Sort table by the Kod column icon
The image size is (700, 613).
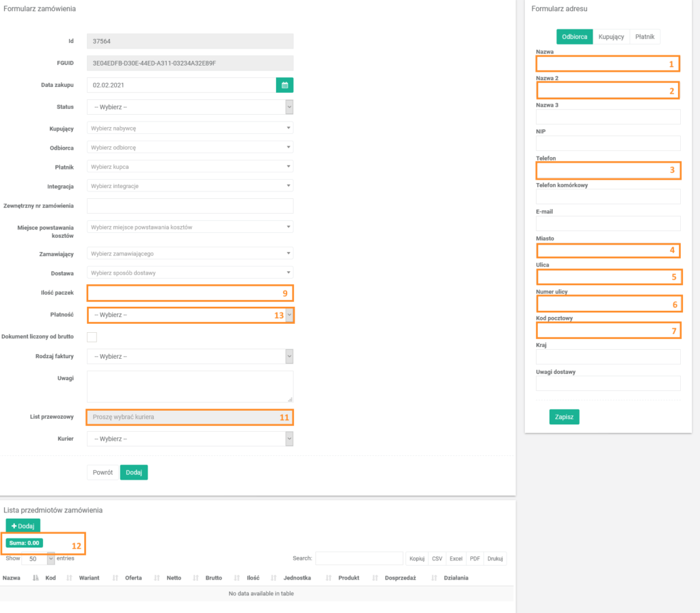click(x=69, y=578)
